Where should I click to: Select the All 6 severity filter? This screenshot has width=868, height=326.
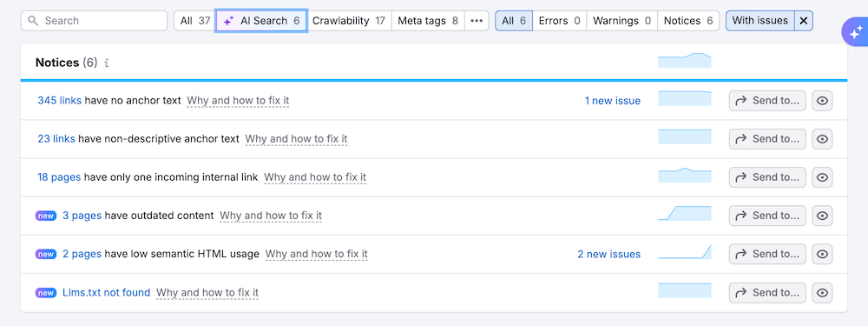(x=514, y=21)
